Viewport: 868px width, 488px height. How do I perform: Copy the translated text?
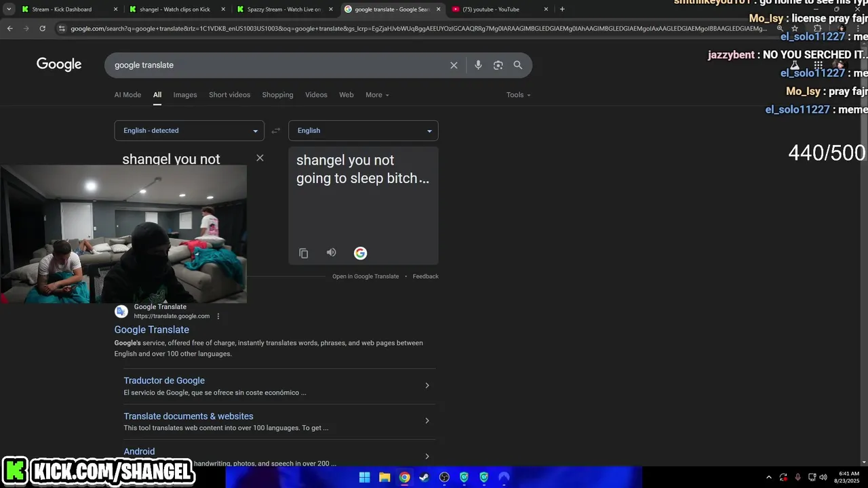point(304,253)
